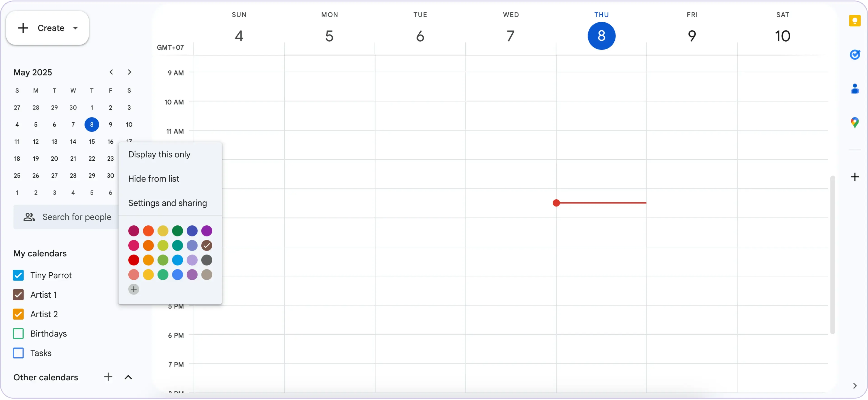This screenshot has width=868, height=400.
Task: Pick the bright red color swatch
Action: 134,260
